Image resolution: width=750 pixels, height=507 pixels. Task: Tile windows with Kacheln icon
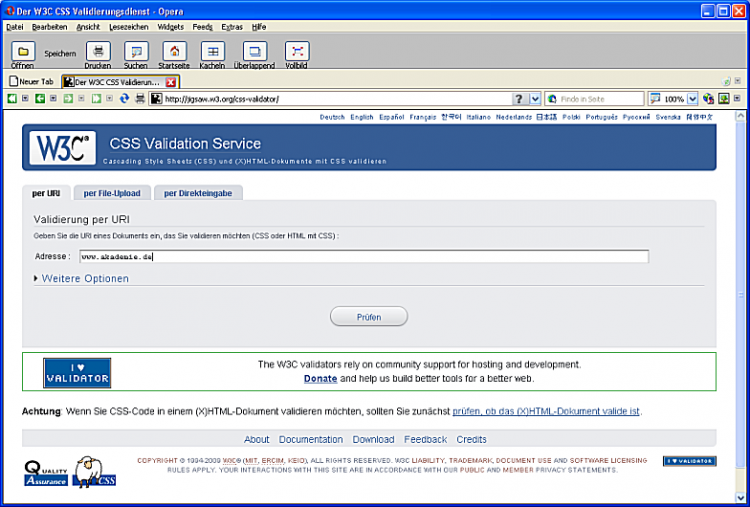[212, 51]
